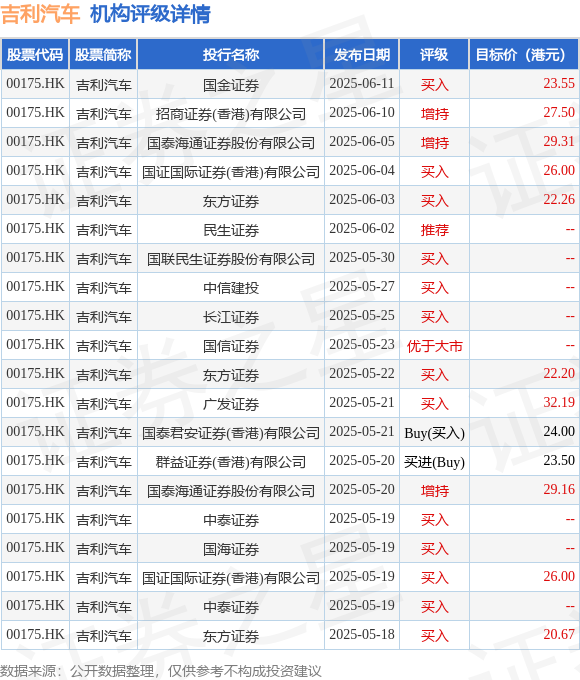
Task: Select 广发证券 institution name
Action: [x=231, y=404]
